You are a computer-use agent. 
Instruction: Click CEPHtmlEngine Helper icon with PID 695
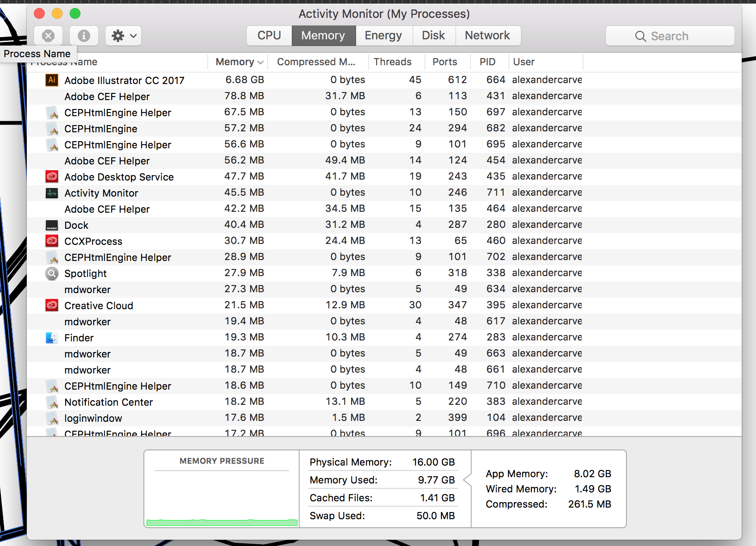52,144
